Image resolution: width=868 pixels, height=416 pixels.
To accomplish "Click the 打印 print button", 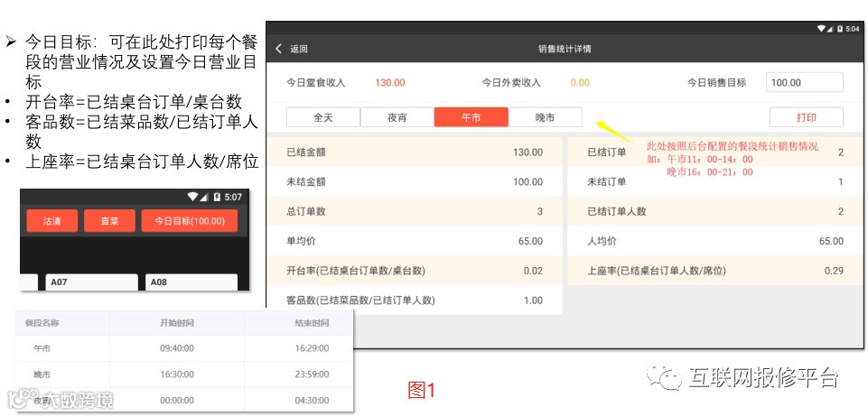I will pos(807,117).
